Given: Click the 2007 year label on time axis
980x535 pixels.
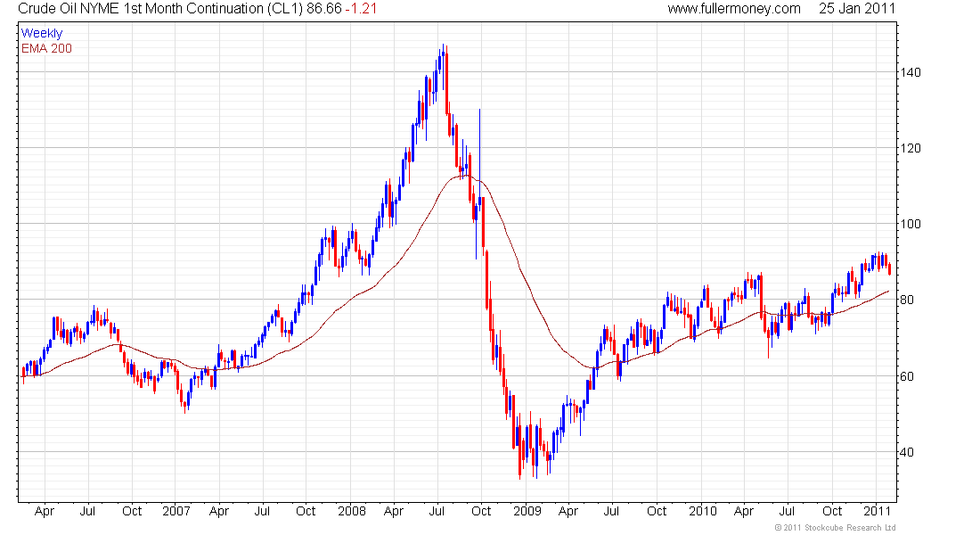Looking at the screenshot, I should point(176,511).
